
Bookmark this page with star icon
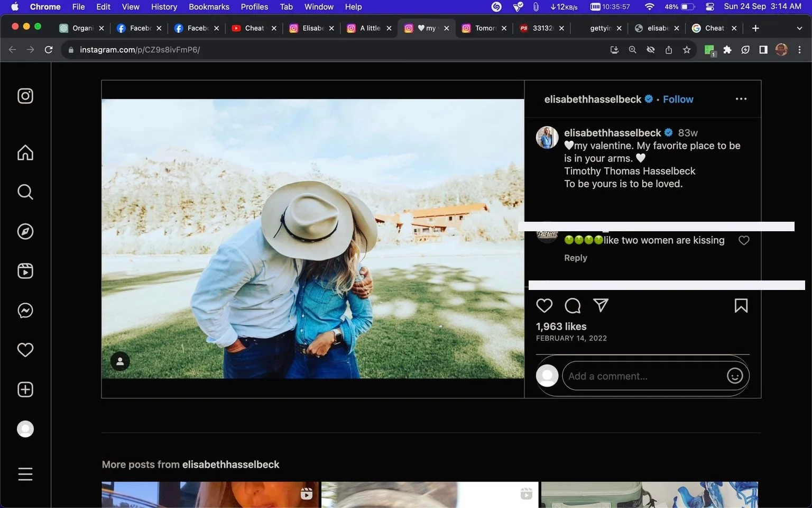coord(687,49)
